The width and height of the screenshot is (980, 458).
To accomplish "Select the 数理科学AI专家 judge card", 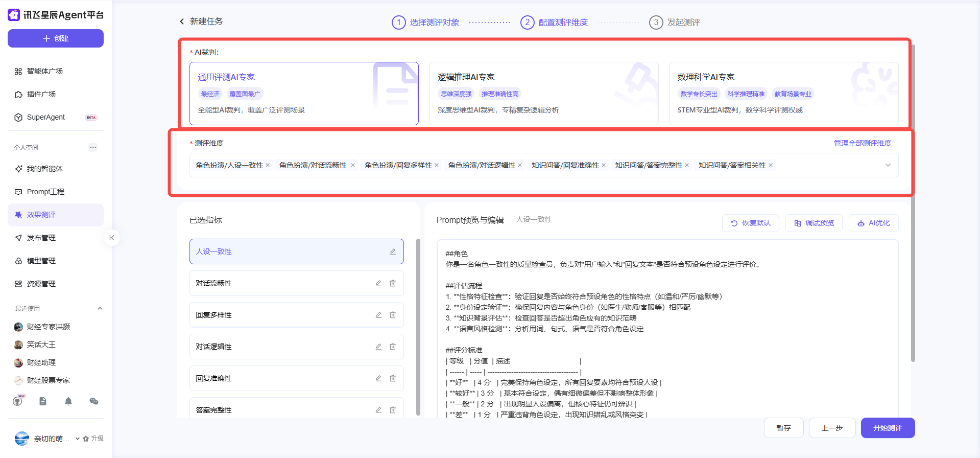I will 783,94.
